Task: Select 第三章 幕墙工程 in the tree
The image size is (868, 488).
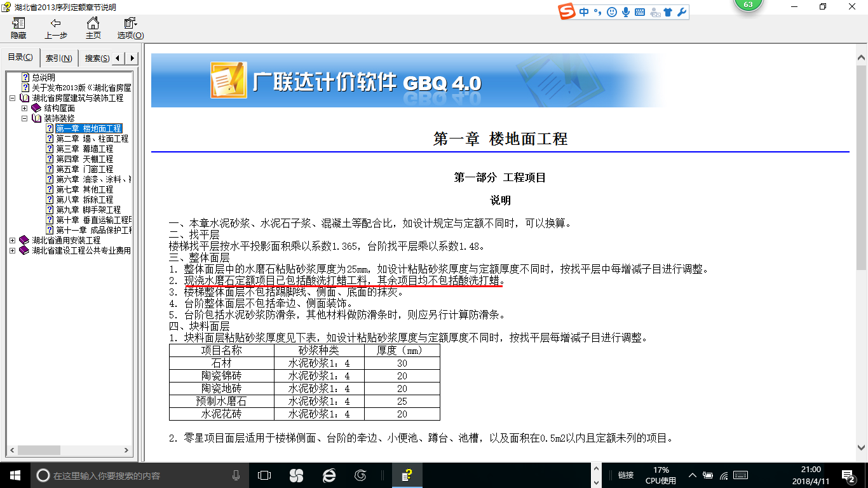Action: coord(85,149)
